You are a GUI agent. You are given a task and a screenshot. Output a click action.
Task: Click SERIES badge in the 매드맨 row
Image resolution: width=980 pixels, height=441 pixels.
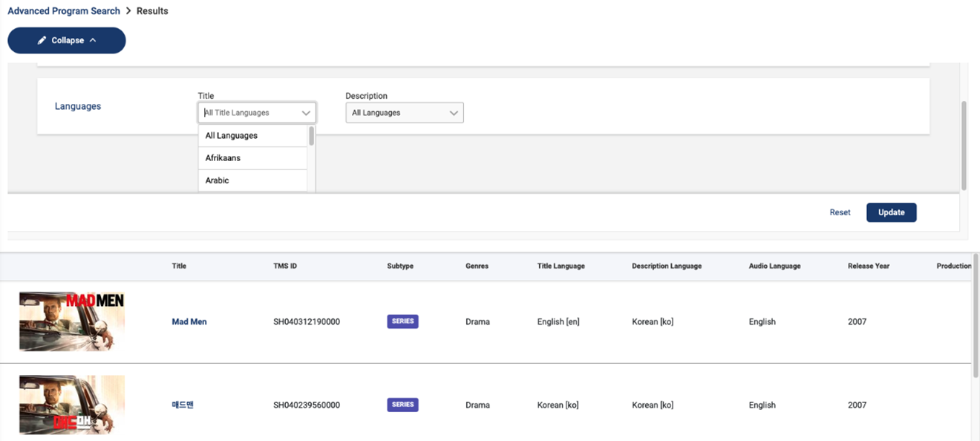click(x=402, y=405)
